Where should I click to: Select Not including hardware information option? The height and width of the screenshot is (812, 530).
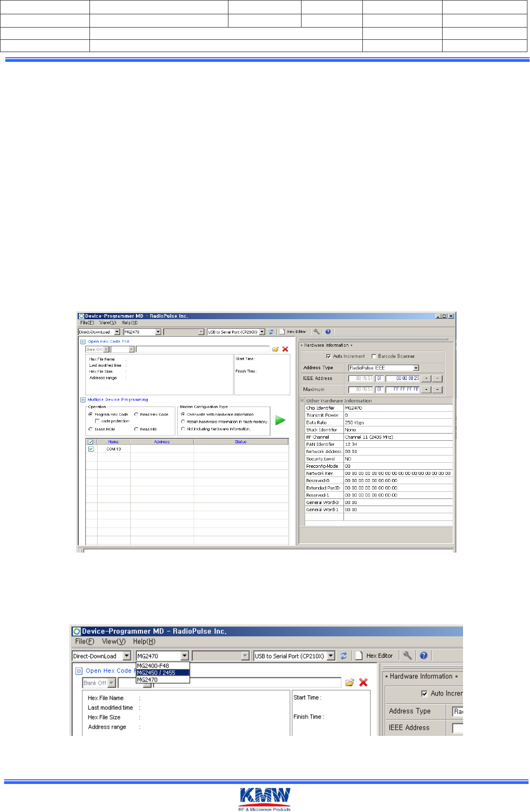tap(183, 429)
